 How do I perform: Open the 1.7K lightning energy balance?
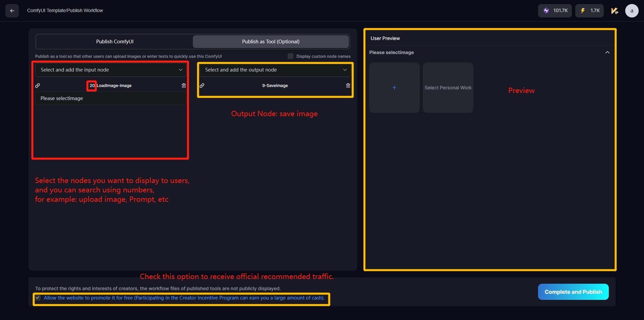(x=589, y=11)
